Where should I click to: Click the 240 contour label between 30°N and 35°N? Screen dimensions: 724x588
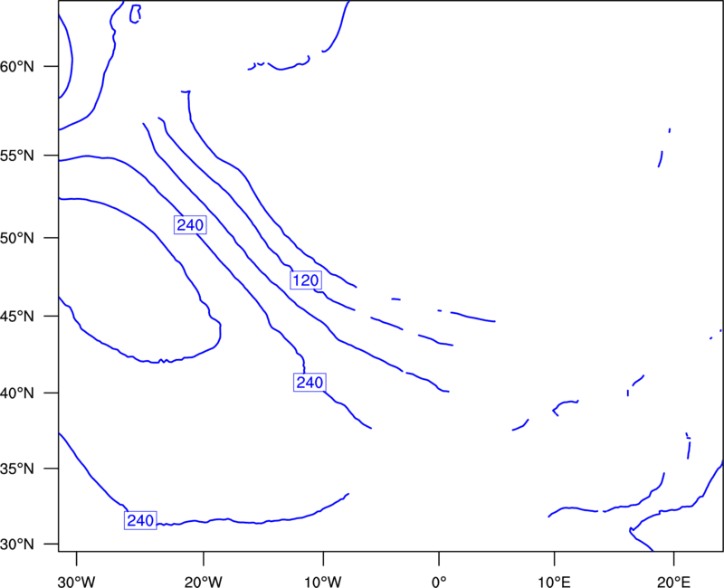(140, 521)
